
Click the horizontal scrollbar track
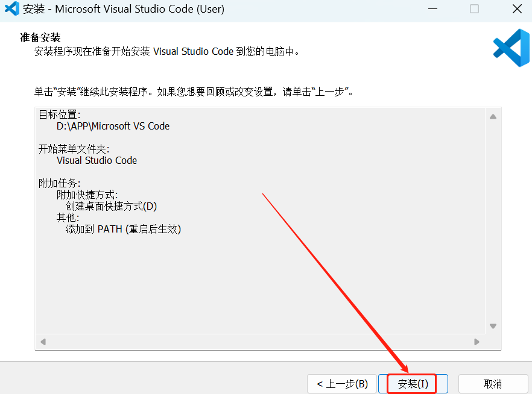pyautogui.click(x=259, y=342)
